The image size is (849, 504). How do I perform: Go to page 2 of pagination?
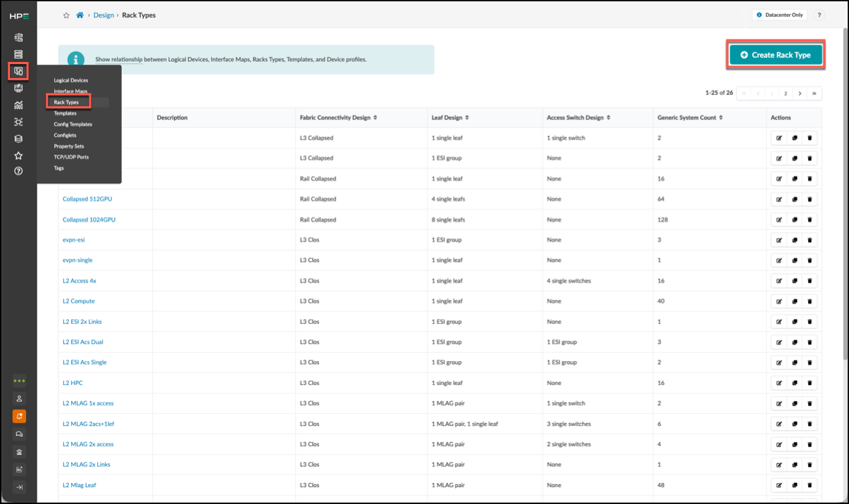pyautogui.click(x=786, y=93)
